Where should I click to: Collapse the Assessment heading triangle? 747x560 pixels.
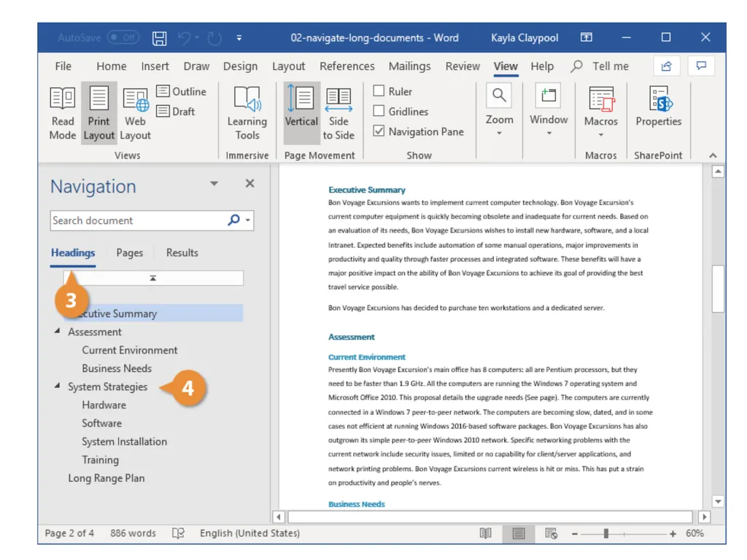tap(57, 331)
